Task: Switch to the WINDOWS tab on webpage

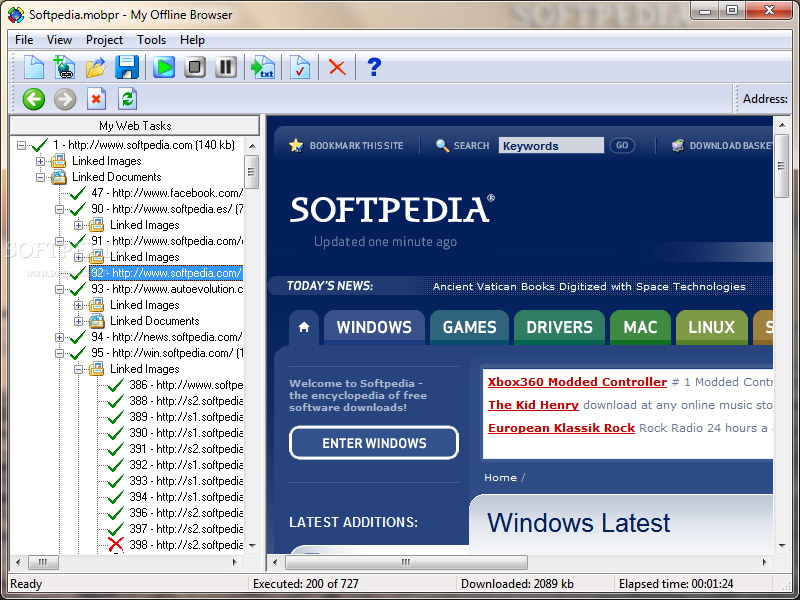Action: pyautogui.click(x=374, y=327)
